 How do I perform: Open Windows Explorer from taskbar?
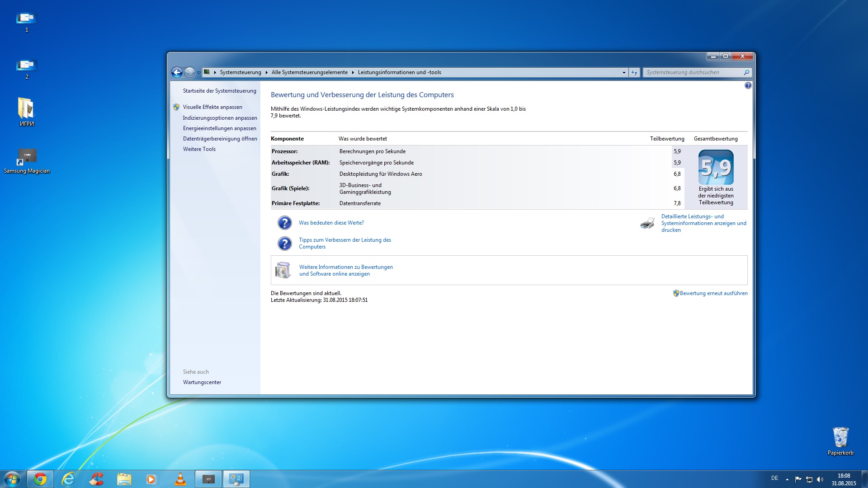pos(124,479)
